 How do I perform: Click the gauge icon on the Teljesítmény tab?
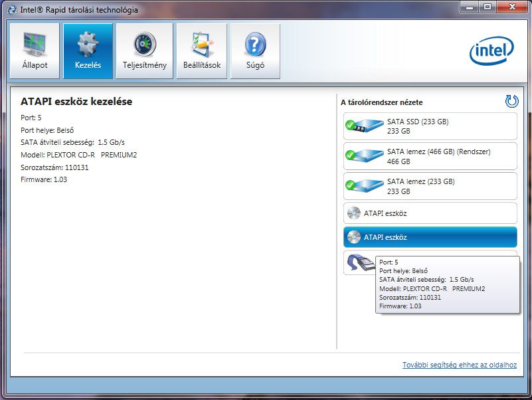145,44
